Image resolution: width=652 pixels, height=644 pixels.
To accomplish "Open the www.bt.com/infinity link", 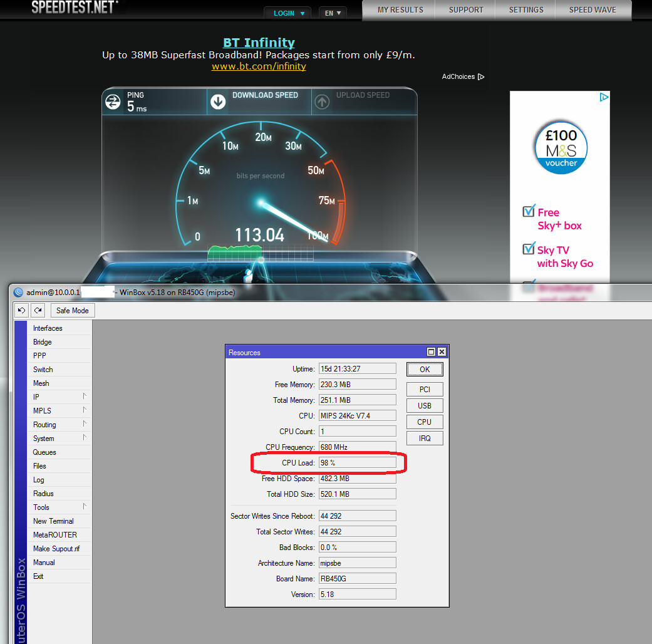I will point(259,66).
